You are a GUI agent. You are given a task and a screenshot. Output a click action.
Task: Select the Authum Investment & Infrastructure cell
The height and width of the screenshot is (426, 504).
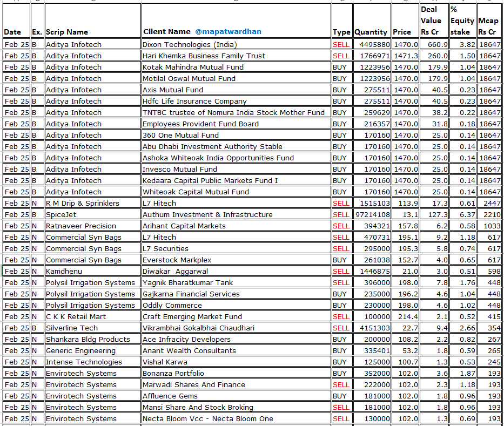tap(236, 214)
